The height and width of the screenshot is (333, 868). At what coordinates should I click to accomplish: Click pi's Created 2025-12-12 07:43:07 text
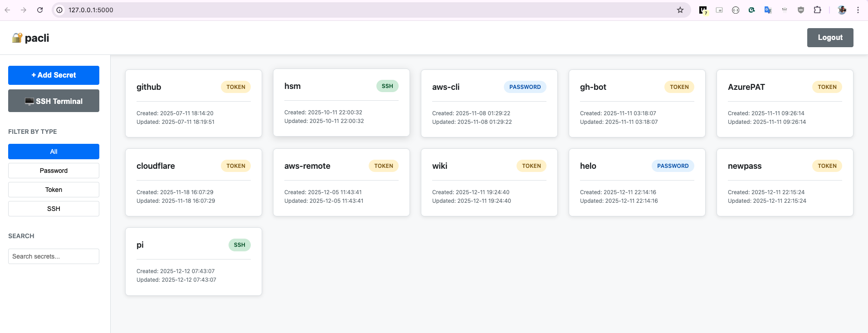176,271
